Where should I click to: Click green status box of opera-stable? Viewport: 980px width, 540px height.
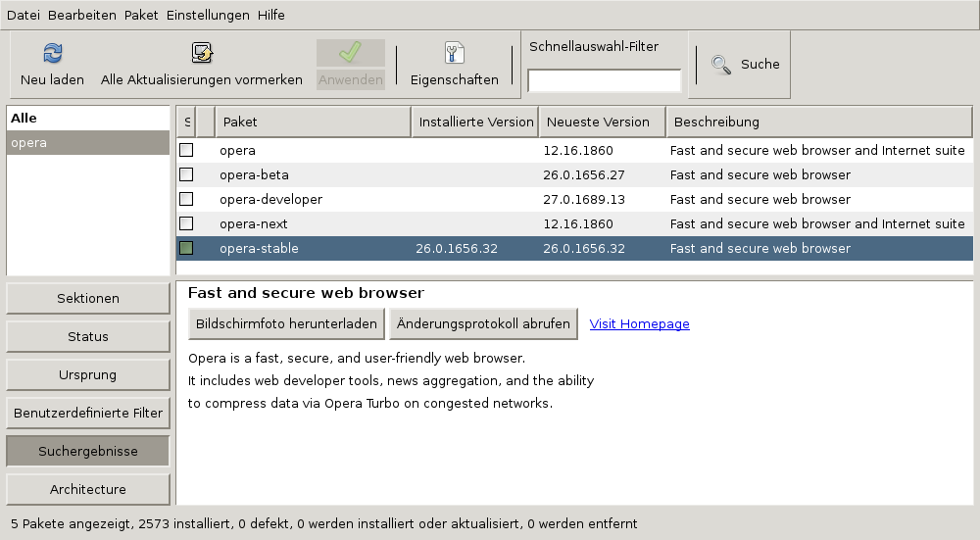coord(186,248)
